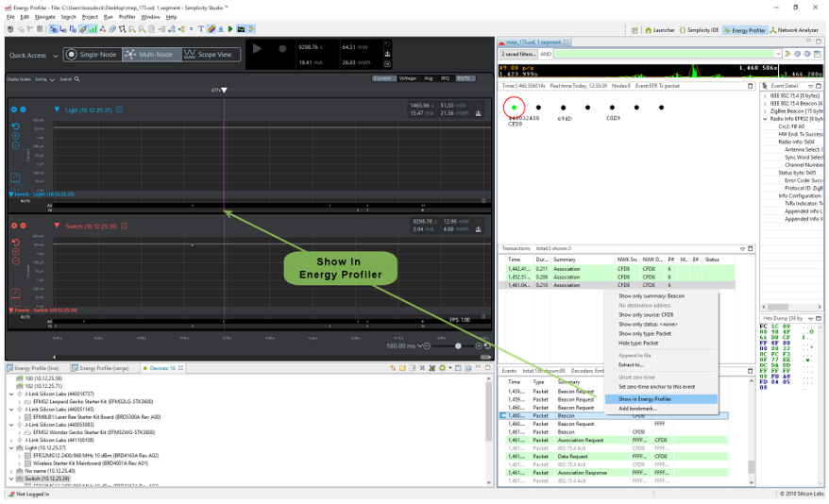Click the green gear in Devices toolbar
The image size is (829, 504).
click(x=442, y=368)
